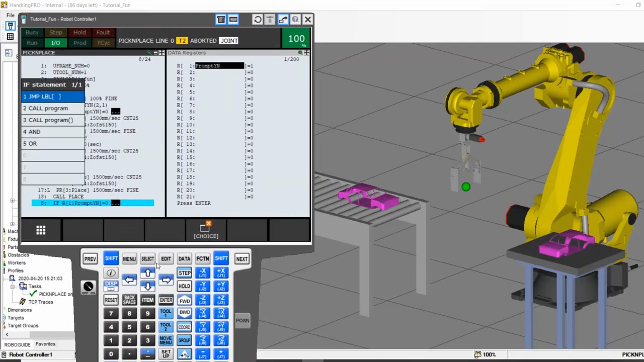Select '5 OR' option

click(53, 144)
